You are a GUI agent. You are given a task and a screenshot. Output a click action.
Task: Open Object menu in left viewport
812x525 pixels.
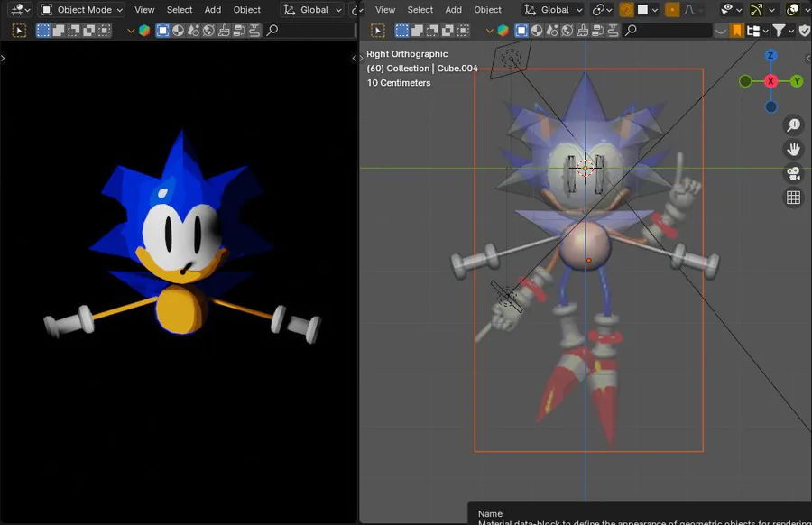click(x=246, y=9)
